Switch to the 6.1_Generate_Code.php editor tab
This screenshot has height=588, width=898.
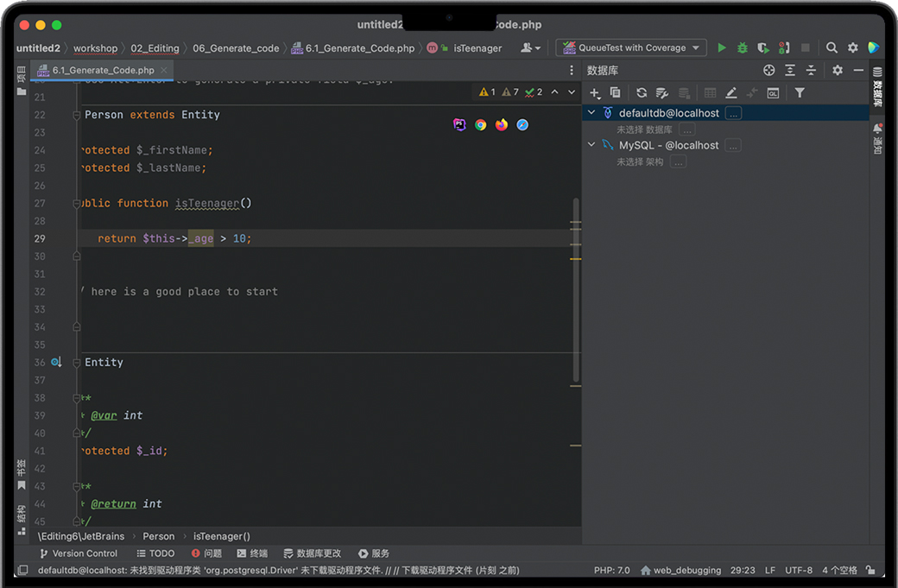coord(102,71)
